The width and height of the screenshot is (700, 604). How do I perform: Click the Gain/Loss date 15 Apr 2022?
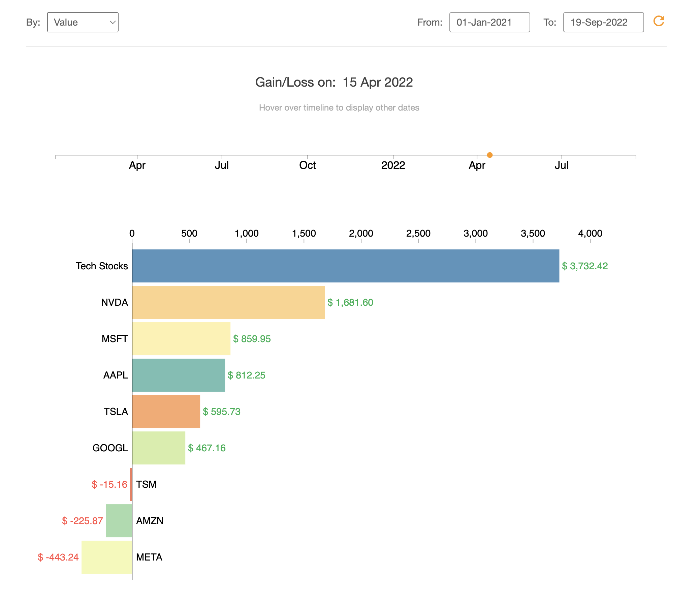pos(378,82)
